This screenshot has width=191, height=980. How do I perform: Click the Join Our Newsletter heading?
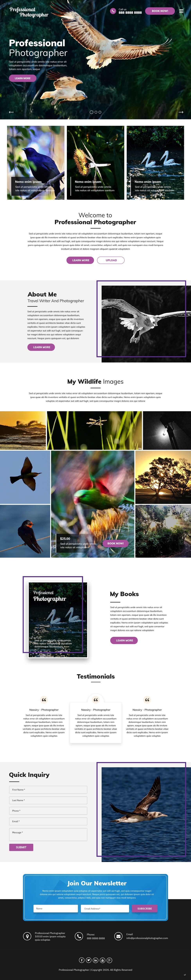97,883
